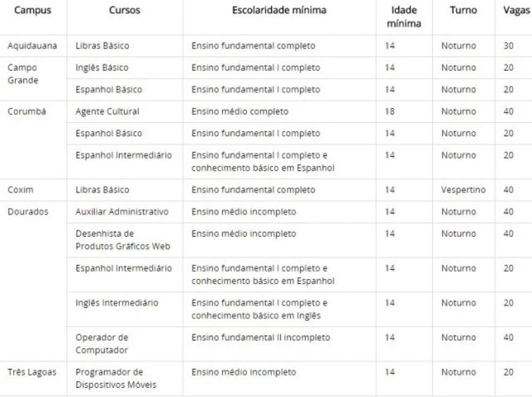Select the Idade mínima column header
The height and width of the screenshot is (397, 532).
pos(404,16)
